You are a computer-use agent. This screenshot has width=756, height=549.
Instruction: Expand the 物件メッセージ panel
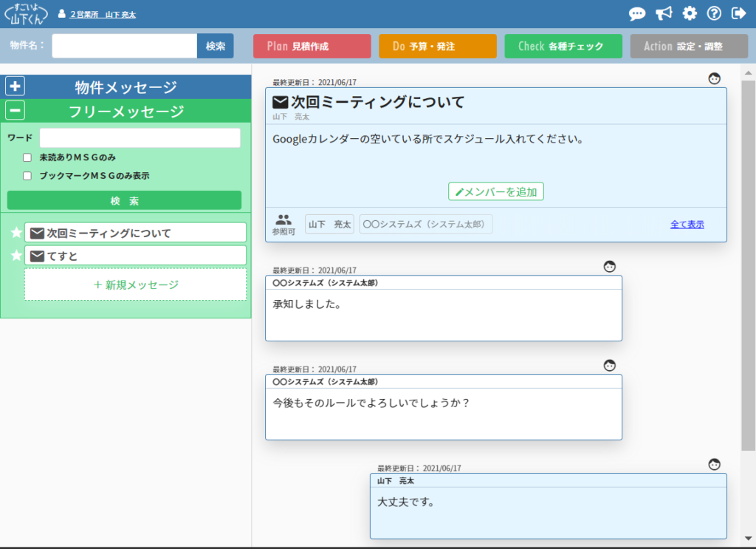pos(15,86)
